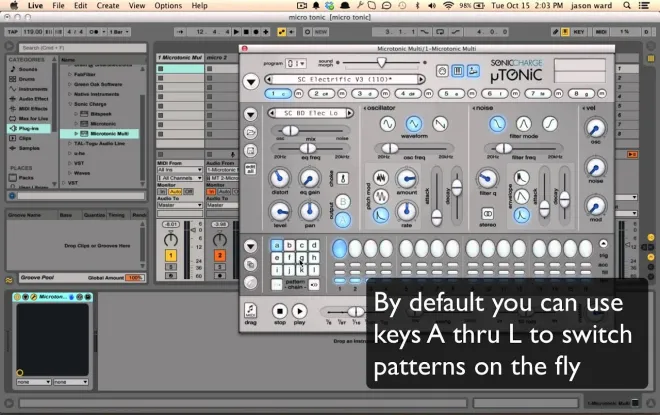The width and height of the screenshot is (660, 415).
Task: Open the drum patch section menu arrow
Action: pos(250,114)
